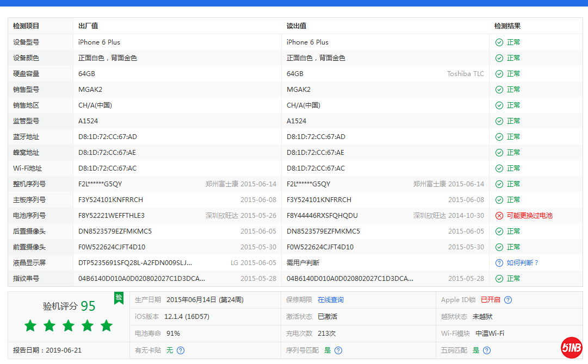The height and width of the screenshot is (364, 588).
Task: Click the 51NB logo
Action: point(572,348)
